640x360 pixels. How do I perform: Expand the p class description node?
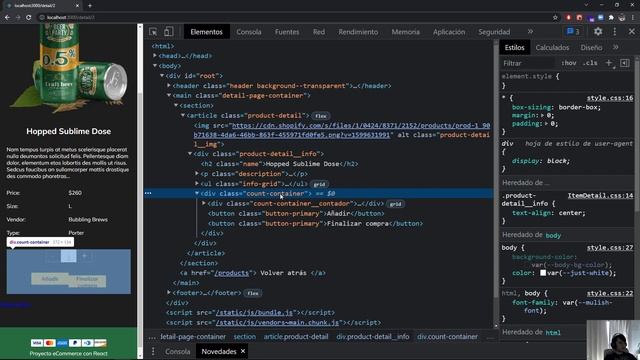tap(197, 173)
